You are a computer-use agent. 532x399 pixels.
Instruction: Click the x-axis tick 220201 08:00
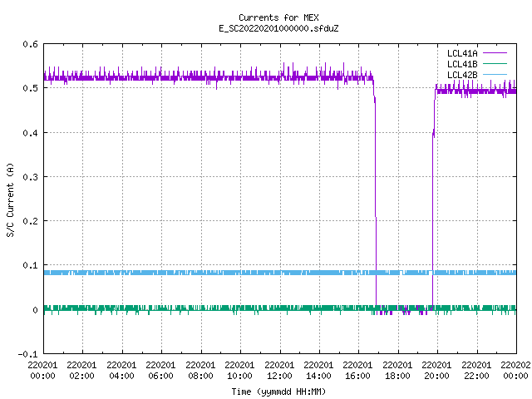tap(200, 371)
